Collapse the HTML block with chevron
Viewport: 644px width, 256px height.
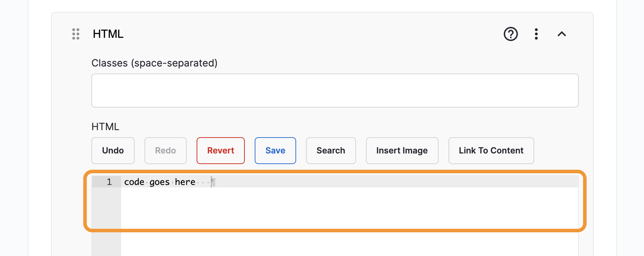click(562, 34)
